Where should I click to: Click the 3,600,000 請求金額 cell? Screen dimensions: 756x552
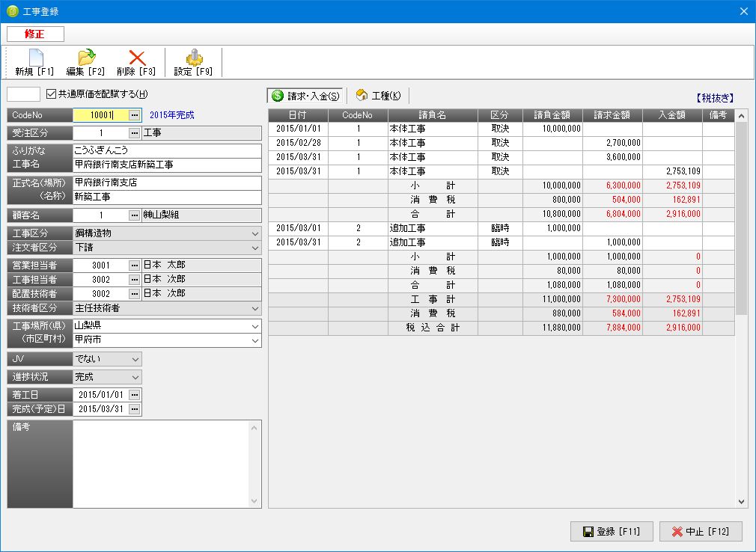pyautogui.click(x=612, y=157)
